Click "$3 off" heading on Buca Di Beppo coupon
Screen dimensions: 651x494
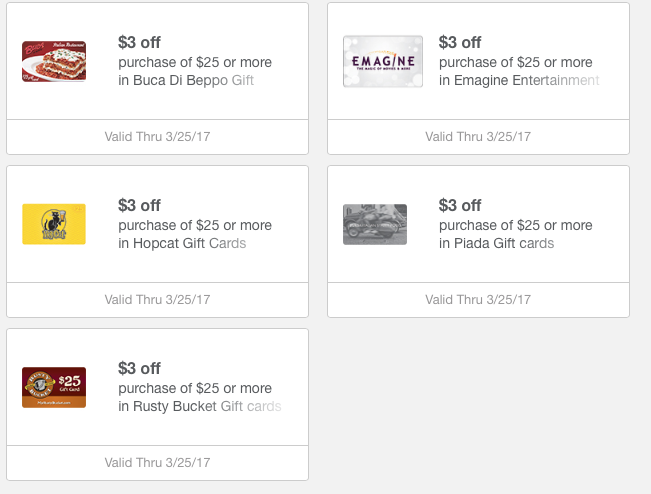coord(139,42)
